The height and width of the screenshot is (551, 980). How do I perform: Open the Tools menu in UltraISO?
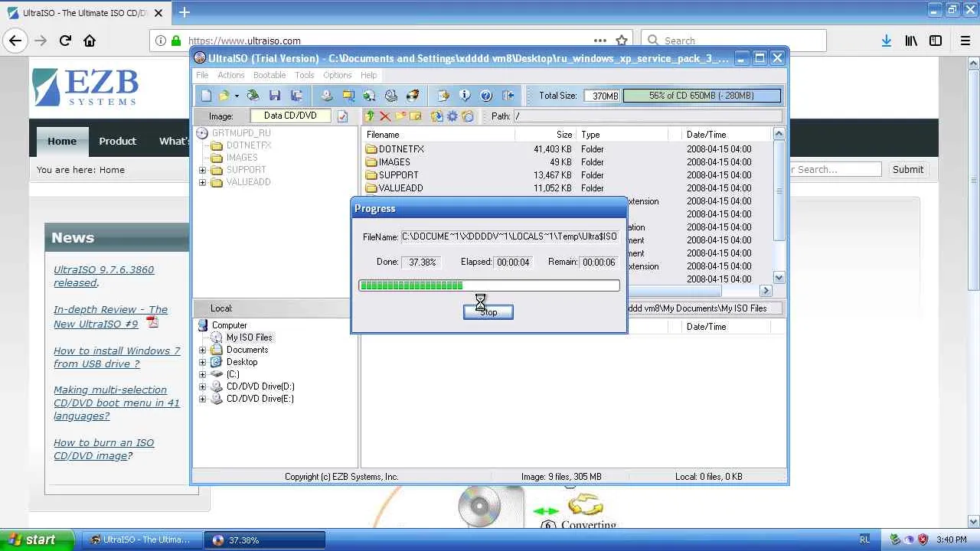304,75
